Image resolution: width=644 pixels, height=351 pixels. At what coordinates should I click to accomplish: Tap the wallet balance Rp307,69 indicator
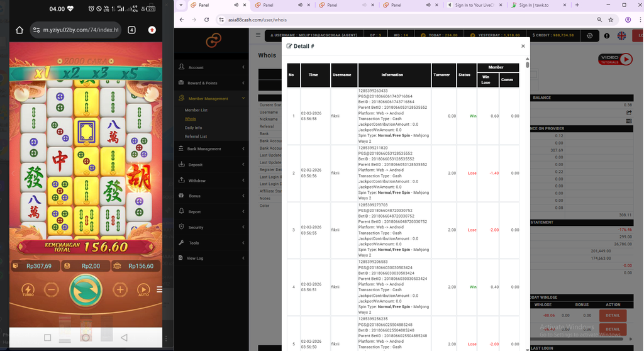[x=35, y=266]
